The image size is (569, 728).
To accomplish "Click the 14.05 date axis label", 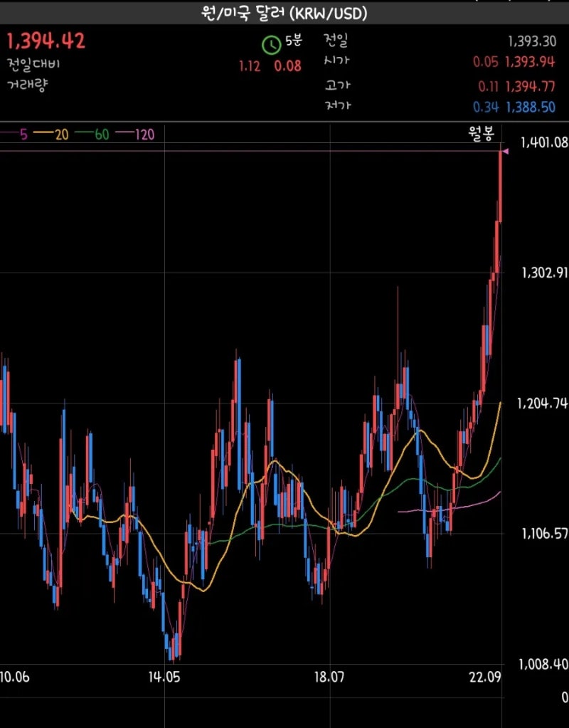I will (164, 677).
